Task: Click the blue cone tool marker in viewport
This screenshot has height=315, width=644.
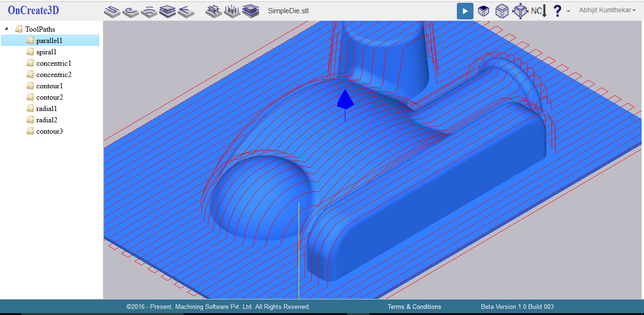Action: [x=345, y=99]
